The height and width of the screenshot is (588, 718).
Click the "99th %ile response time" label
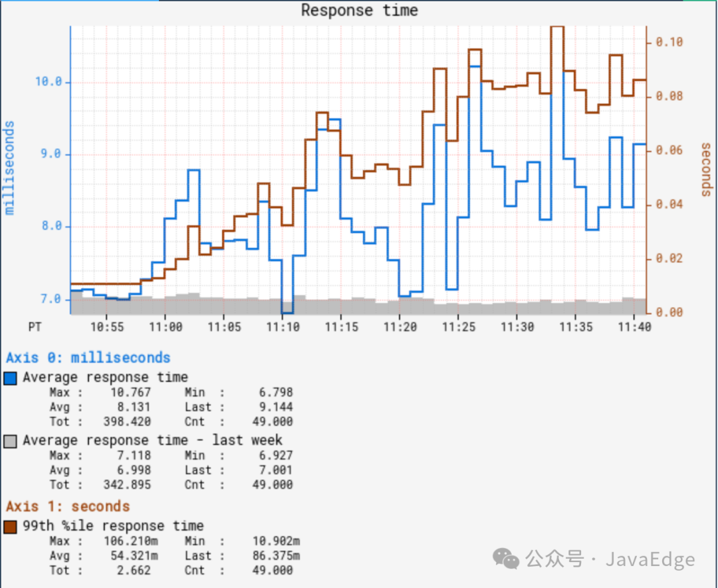pos(113,526)
